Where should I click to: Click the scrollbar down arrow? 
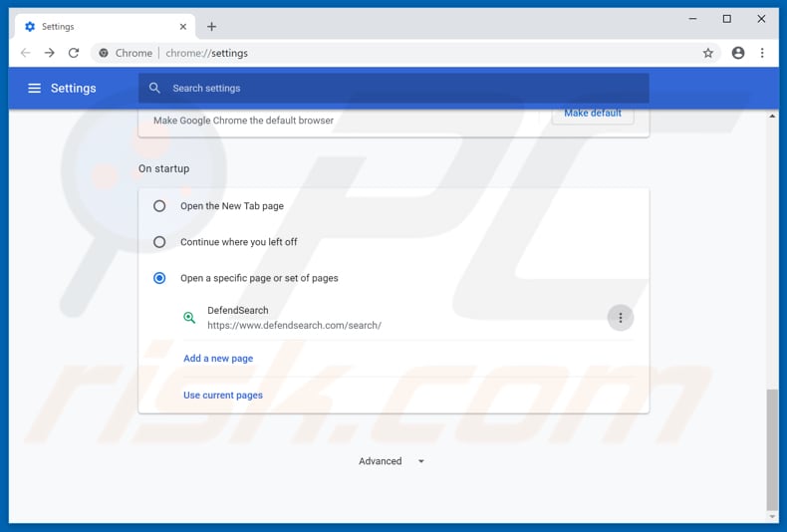(x=772, y=516)
